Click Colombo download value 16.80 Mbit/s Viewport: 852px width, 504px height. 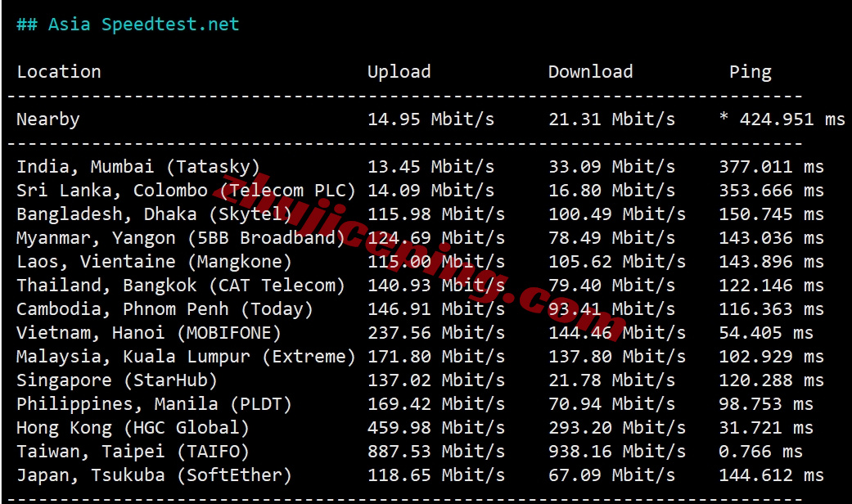point(611,191)
